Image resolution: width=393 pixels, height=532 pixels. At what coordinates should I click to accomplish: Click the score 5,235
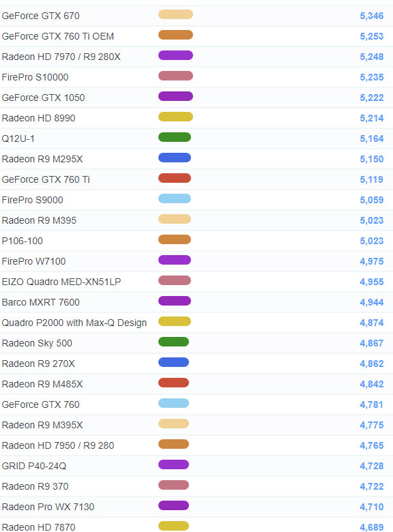372,77
